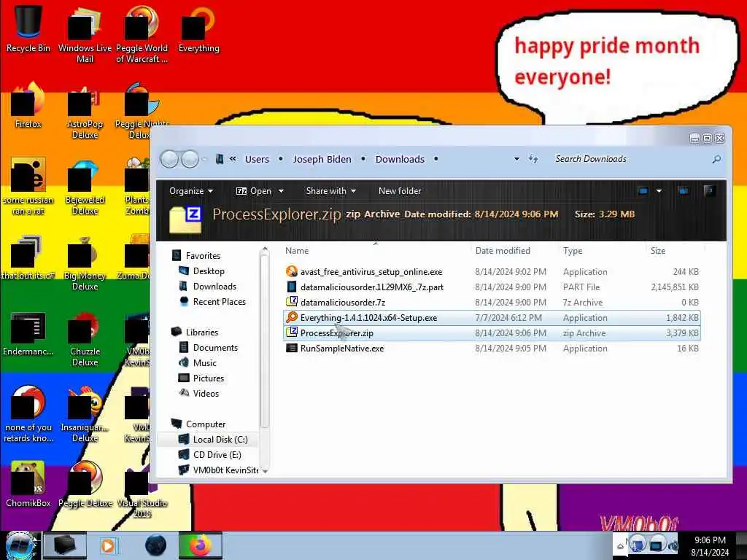The width and height of the screenshot is (747, 560).
Task: Open the Recycle Bin desktop icon
Action: click(x=28, y=29)
